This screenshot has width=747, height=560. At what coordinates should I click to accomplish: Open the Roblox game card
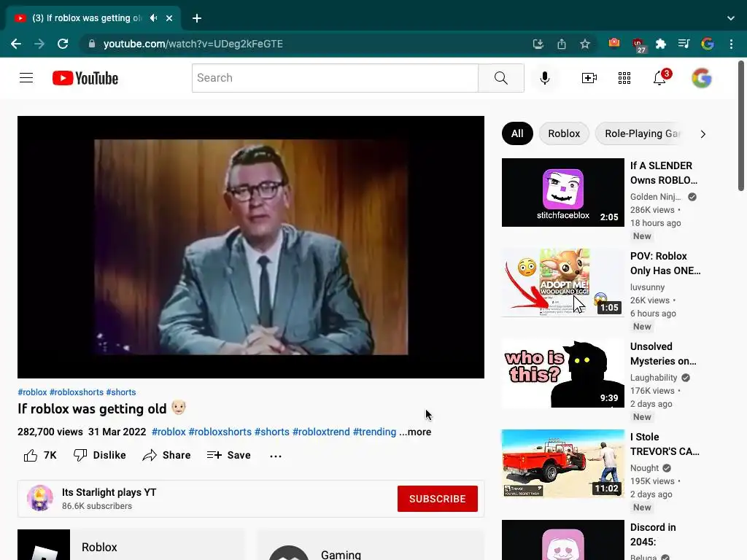(131, 545)
